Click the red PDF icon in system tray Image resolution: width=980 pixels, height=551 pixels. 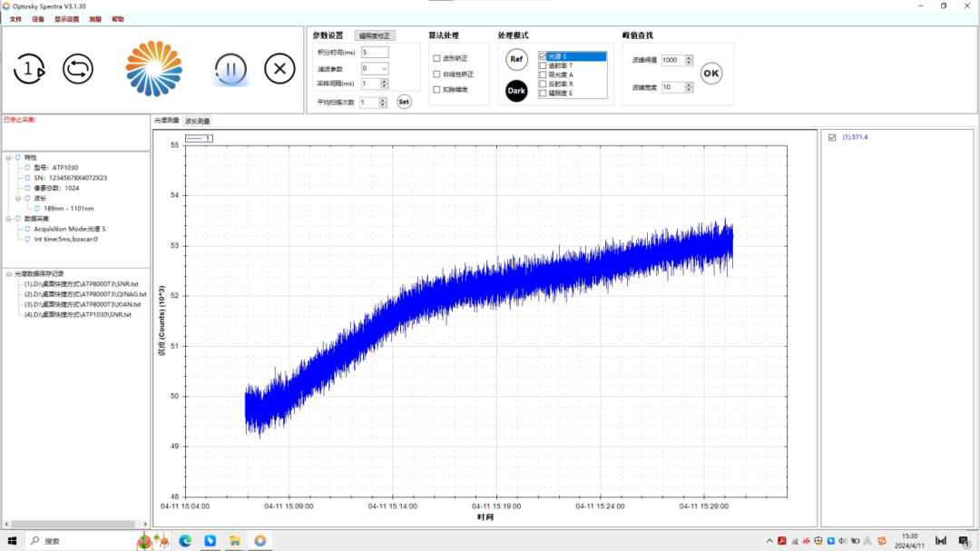click(x=782, y=541)
